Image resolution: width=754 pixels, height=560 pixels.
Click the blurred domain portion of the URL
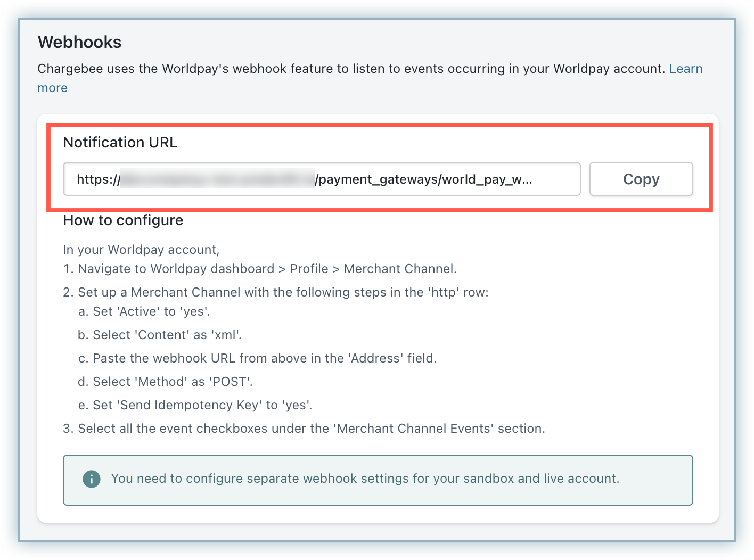tap(218, 179)
